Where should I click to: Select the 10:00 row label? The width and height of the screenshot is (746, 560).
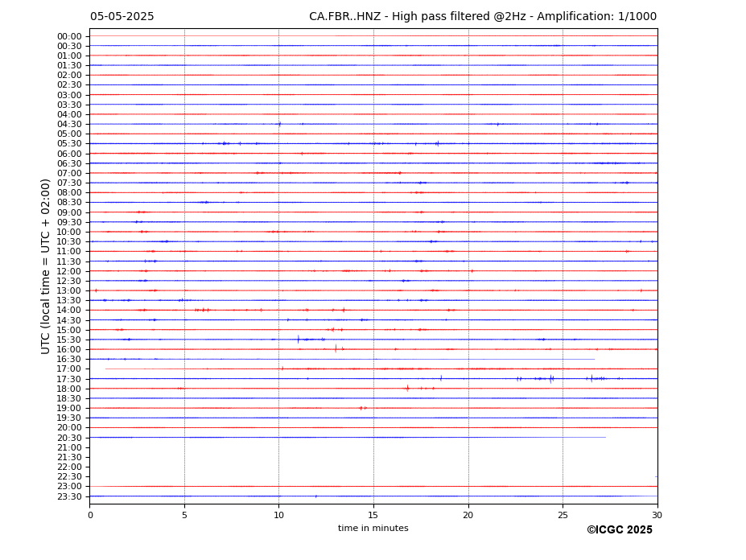click(x=69, y=233)
